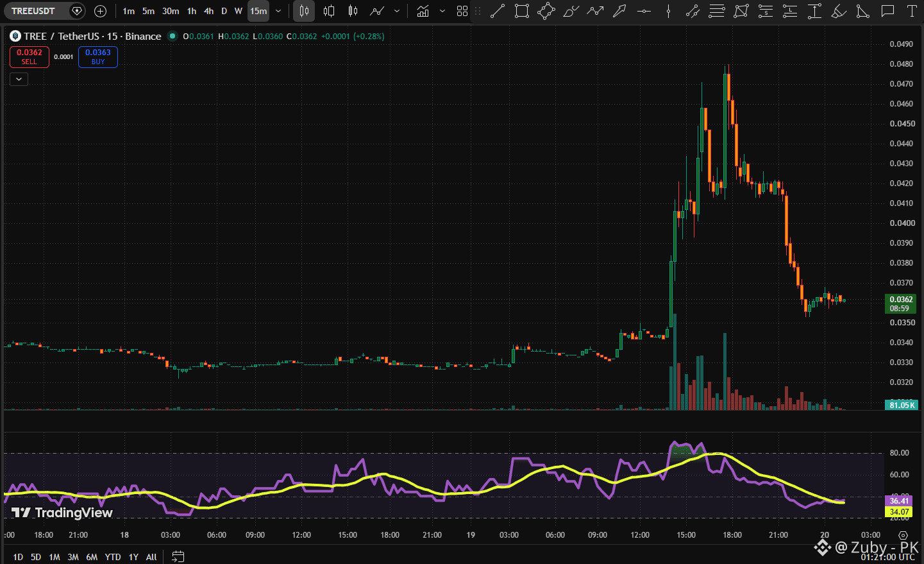Click the green market status dot
The image size is (924, 564).
click(x=172, y=36)
